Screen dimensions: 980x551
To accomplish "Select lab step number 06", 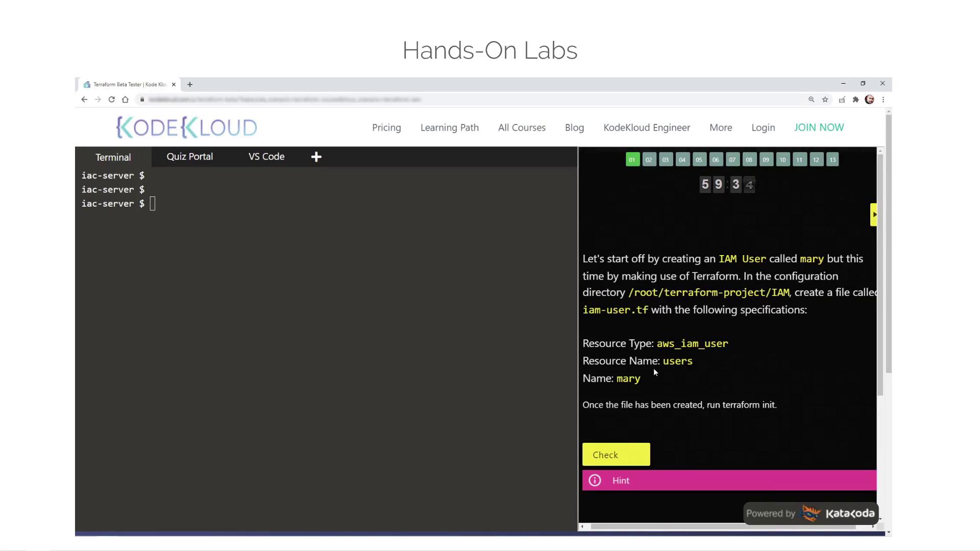I will 716,160.
